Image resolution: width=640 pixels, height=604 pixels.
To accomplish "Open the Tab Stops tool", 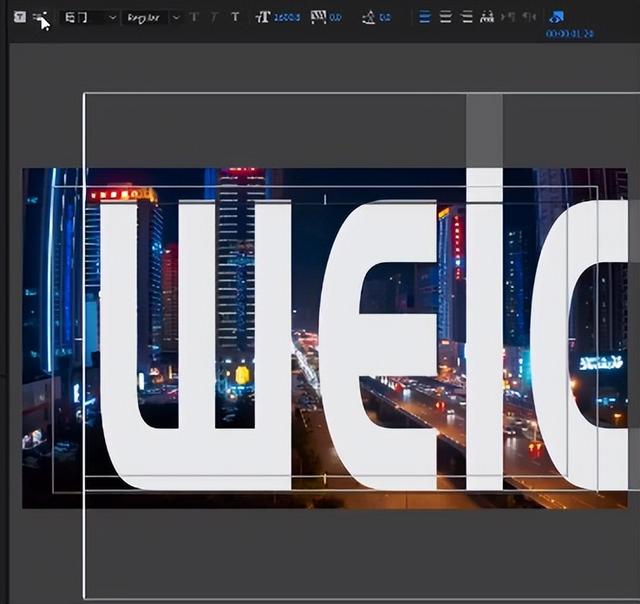I will point(487,17).
